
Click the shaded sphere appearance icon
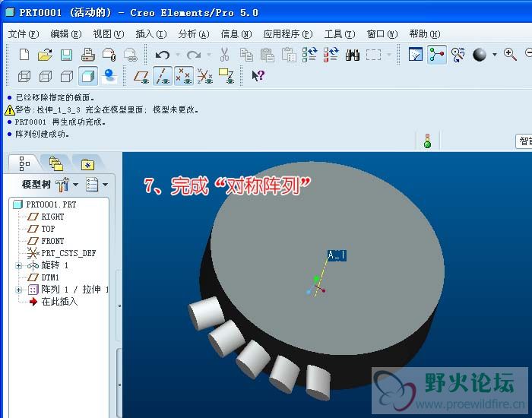click(480, 54)
